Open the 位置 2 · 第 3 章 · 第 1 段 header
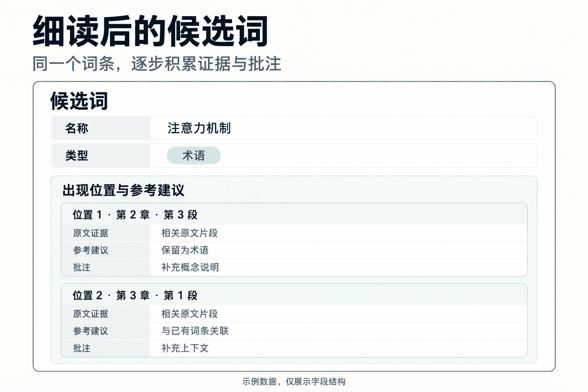The image size is (588, 392). click(x=294, y=295)
